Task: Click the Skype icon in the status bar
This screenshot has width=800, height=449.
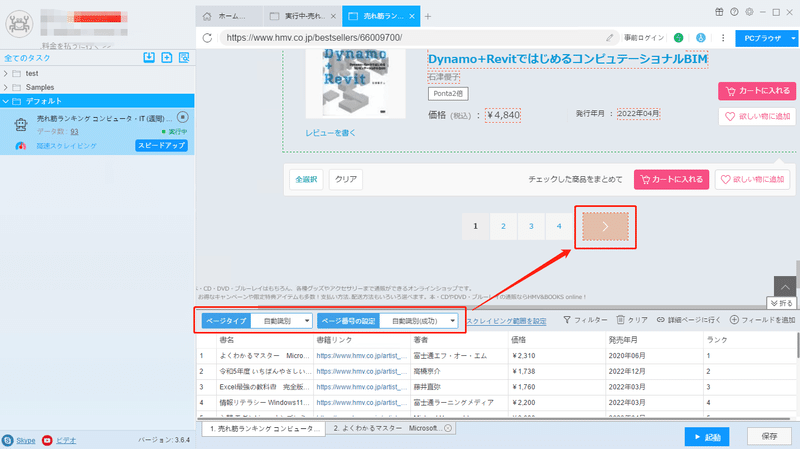Action: pos(8,440)
